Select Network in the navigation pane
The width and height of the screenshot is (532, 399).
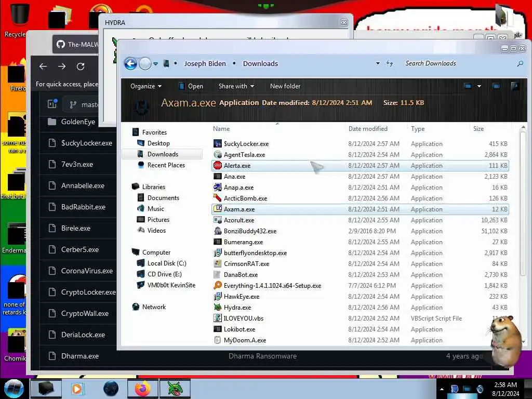tap(154, 307)
